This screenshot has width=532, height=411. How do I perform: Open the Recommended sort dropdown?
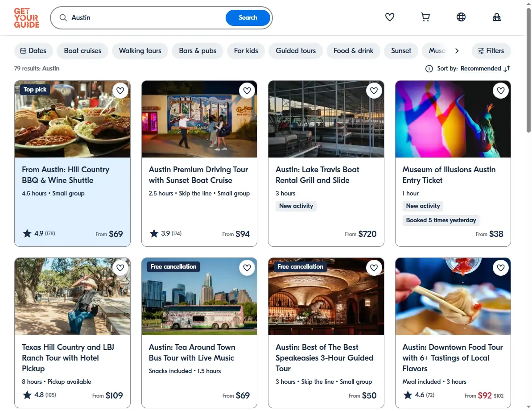(x=480, y=69)
